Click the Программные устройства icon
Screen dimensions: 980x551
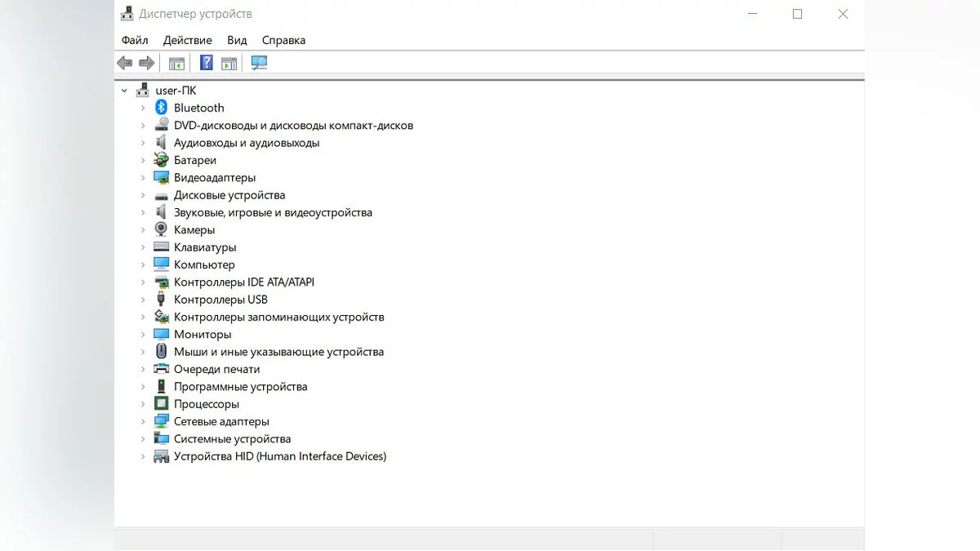(161, 387)
